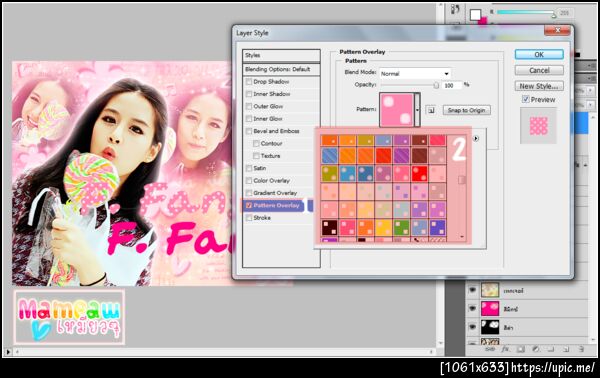This screenshot has width=600, height=378.
Task: Select the bright red diagonal-striped pattern
Action: point(383,156)
